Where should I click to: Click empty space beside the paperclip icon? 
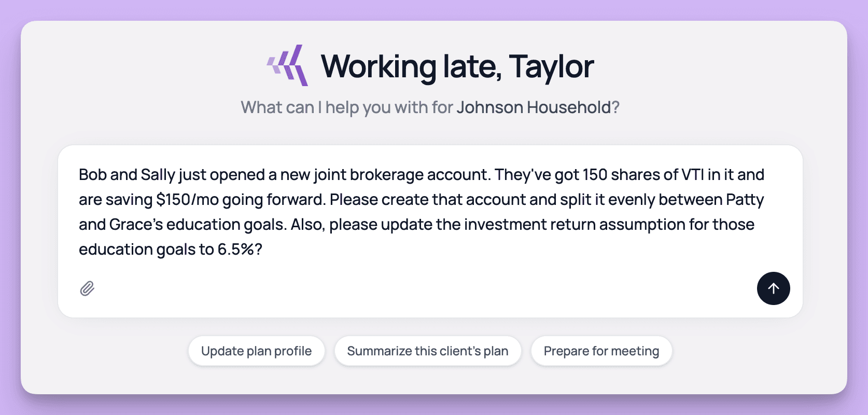[415, 288]
